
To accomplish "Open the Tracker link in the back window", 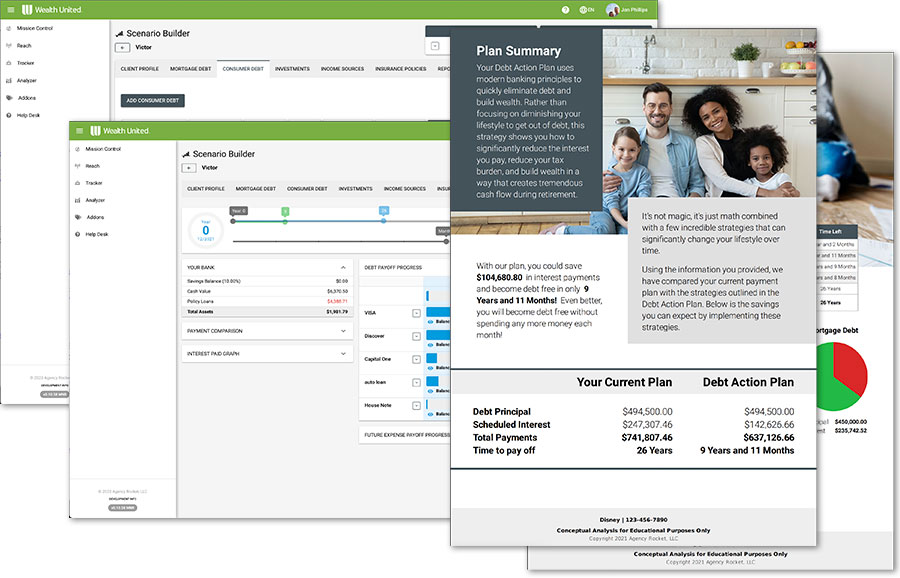I will pos(25,63).
